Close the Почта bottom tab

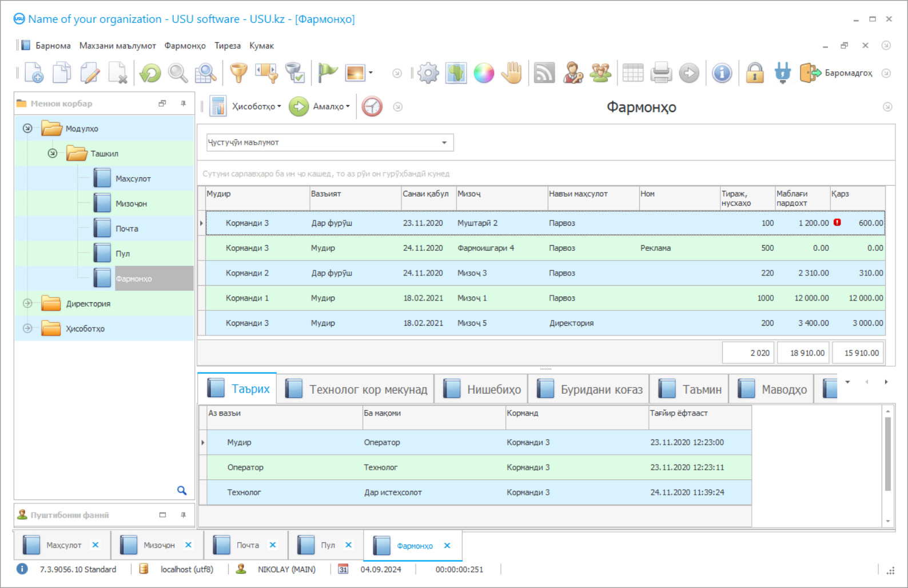tap(273, 545)
